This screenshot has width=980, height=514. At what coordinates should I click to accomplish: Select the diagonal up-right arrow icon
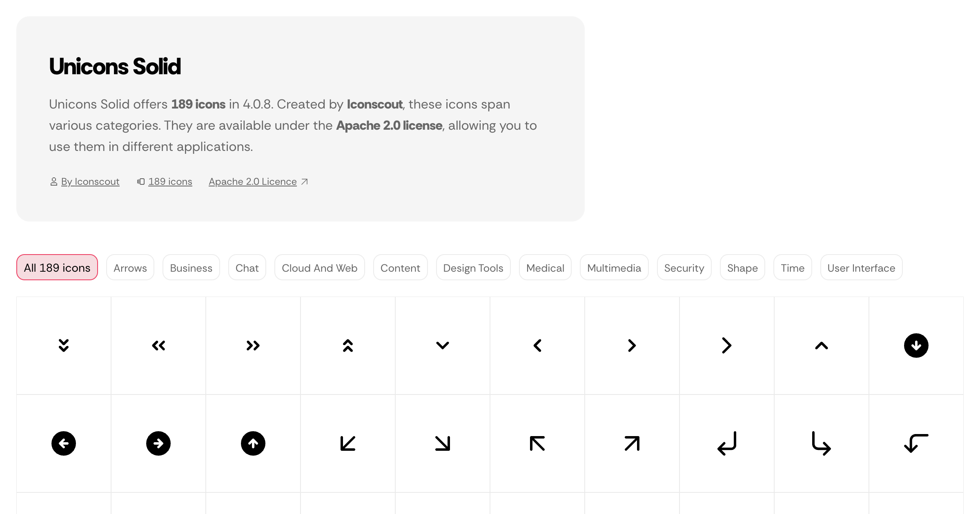click(x=632, y=443)
